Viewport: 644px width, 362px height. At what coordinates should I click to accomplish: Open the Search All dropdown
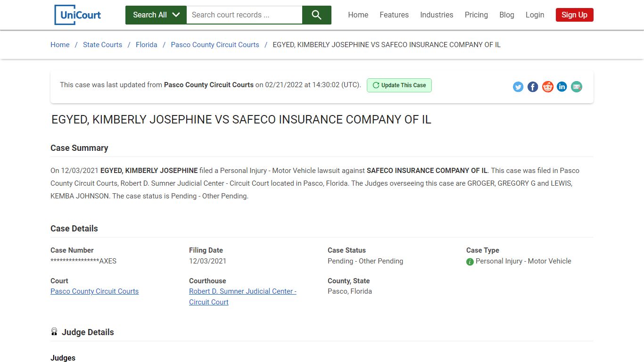pyautogui.click(x=156, y=15)
